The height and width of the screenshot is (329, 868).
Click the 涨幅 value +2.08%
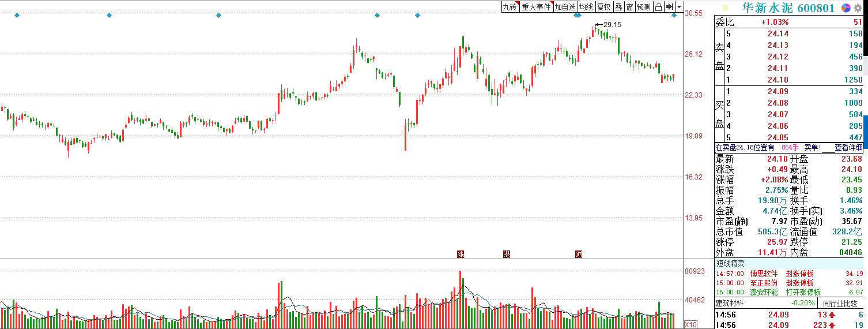point(775,180)
